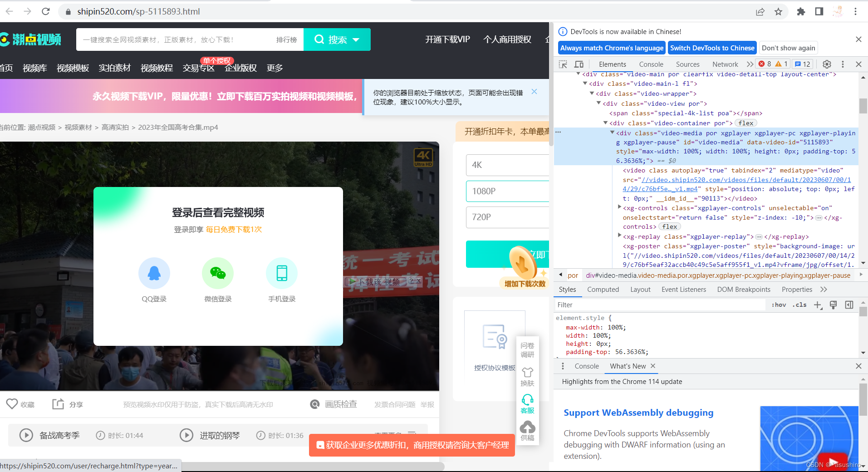Add a new style rule plus icon
Image resolution: width=868 pixels, height=472 pixels.
[818, 305]
